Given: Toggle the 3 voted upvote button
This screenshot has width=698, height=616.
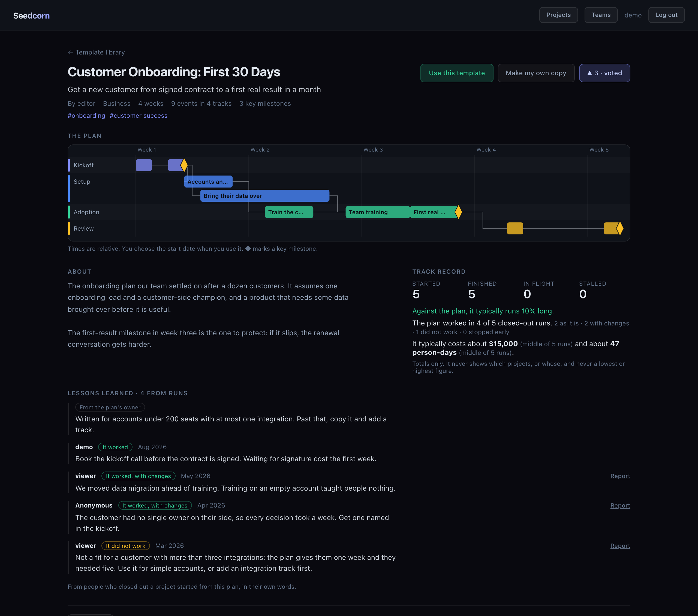Looking at the screenshot, I should [x=604, y=73].
